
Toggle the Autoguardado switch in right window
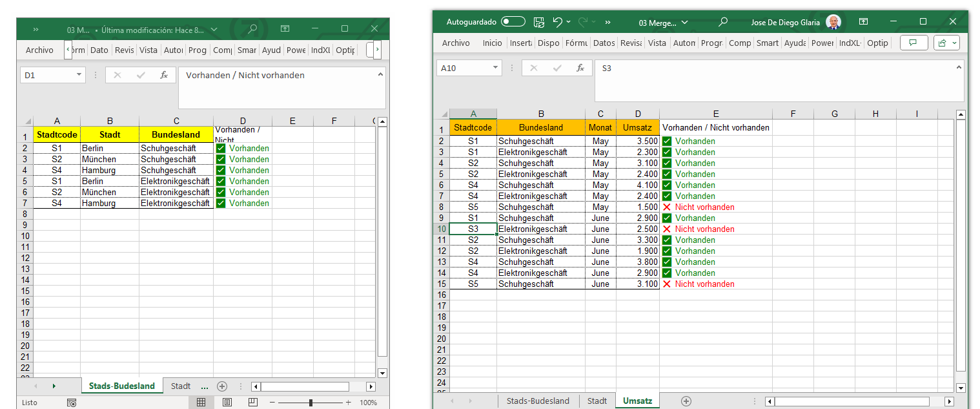click(513, 22)
